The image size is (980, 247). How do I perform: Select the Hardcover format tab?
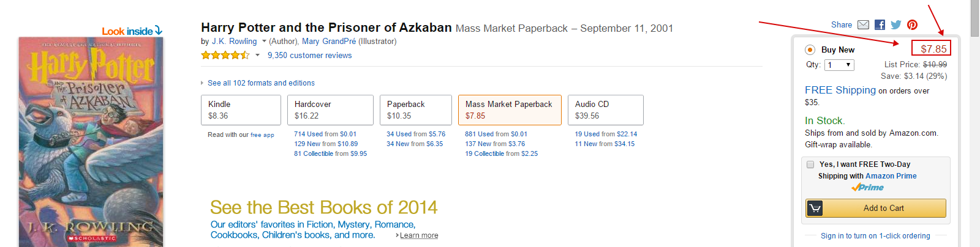tap(330, 110)
